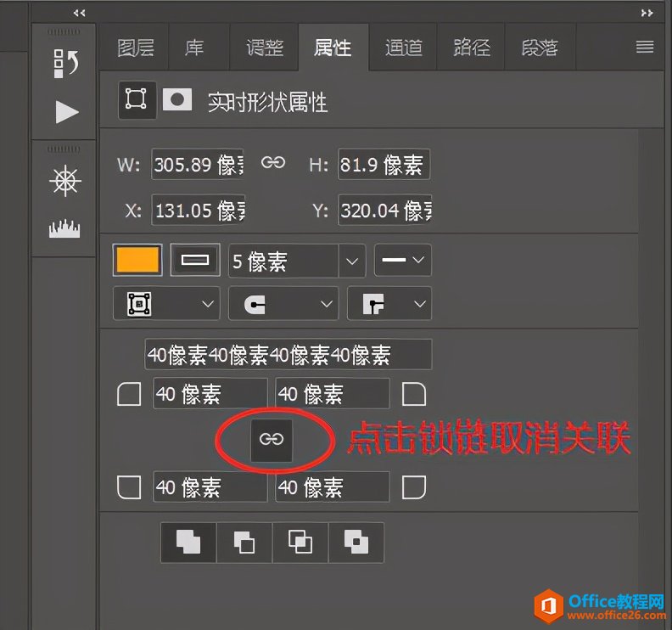The height and width of the screenshot is (630, 672).
Task: Switch to the 图层 tab
Action: click(136, 48)
